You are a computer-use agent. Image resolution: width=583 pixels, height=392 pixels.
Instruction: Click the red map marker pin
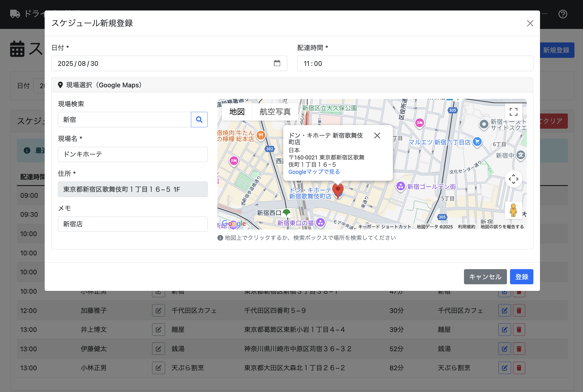coord(338,190)
